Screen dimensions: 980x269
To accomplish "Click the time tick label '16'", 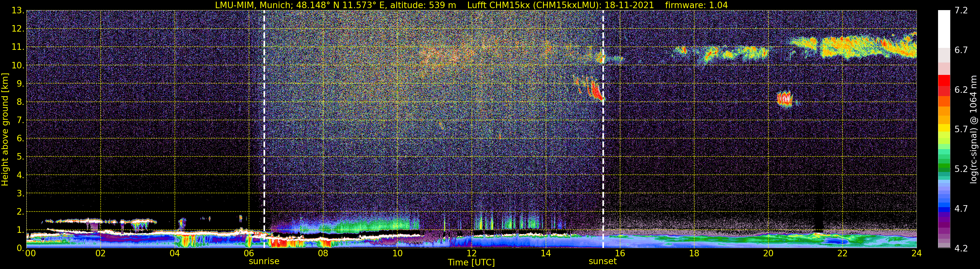I will (620, 253).
